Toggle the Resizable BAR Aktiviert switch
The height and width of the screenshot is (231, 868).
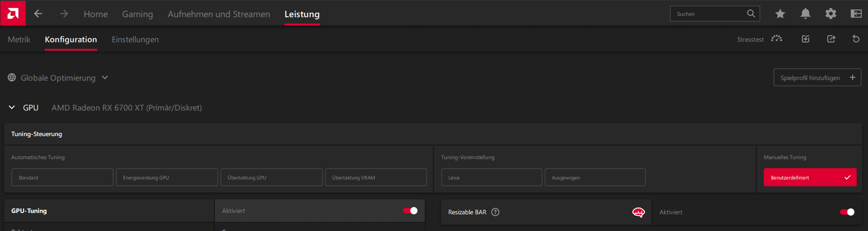click(x=847, y=212)
